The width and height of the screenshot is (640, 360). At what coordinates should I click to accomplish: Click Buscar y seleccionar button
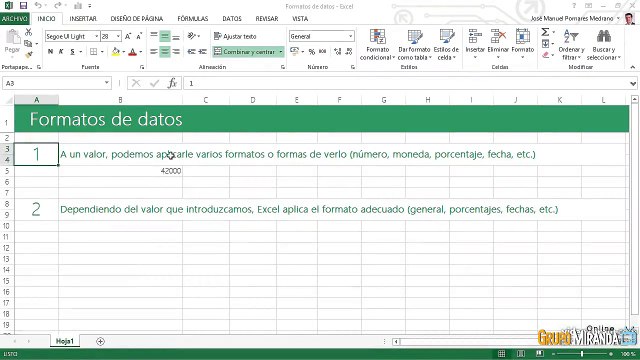[x=604, y=44]
